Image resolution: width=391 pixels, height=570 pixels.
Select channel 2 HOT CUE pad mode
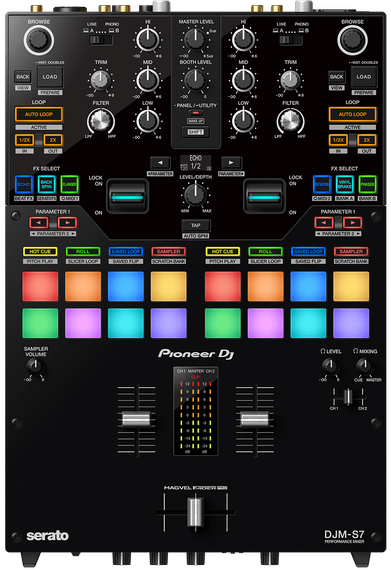click(x=222, y=252)
